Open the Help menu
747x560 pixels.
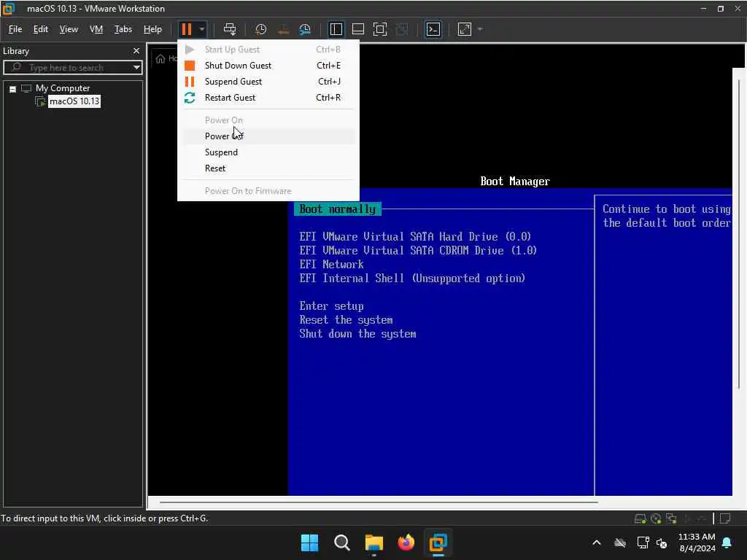152,29
